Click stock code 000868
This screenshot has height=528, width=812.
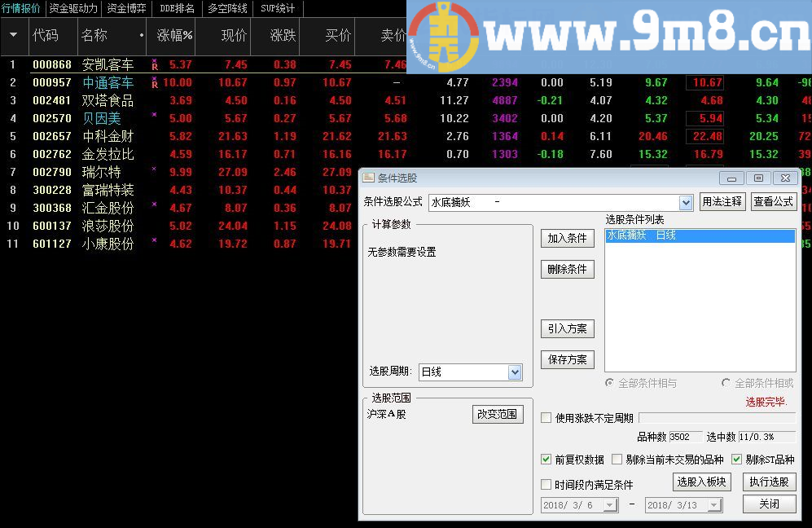52,64
